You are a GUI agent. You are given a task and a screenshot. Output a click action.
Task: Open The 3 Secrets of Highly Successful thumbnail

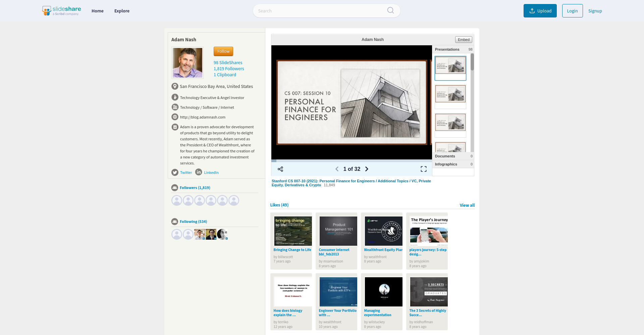click(x=429, y=292)
